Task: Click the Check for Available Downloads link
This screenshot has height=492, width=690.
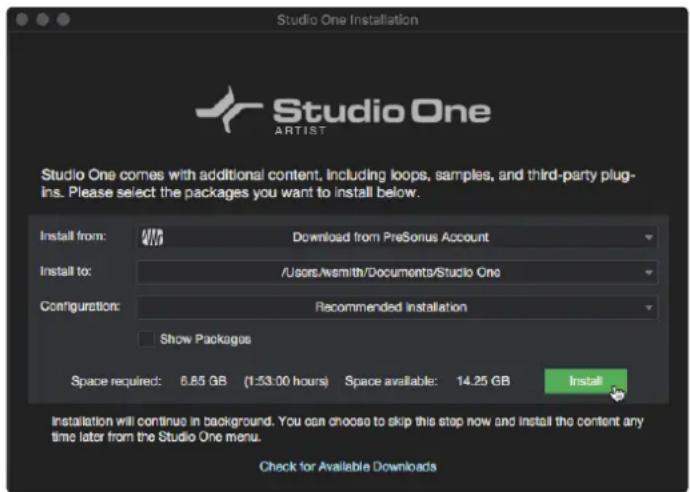Action: point(348,466)
